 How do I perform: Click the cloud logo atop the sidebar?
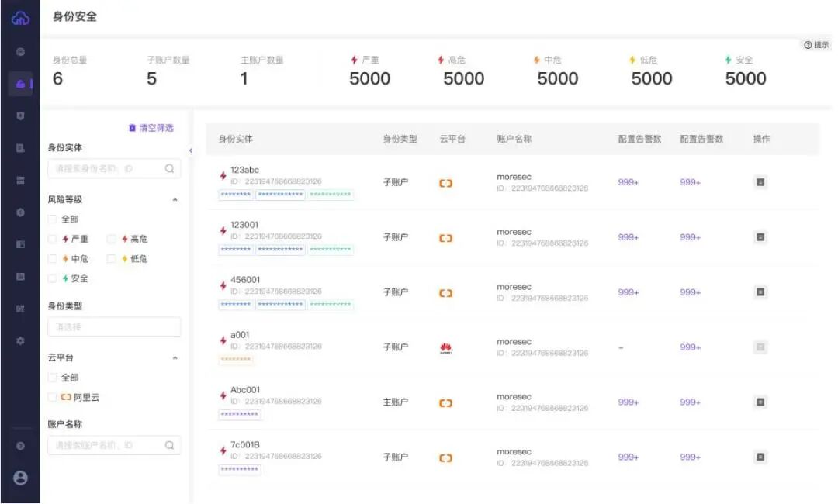(x=20, y=19)
